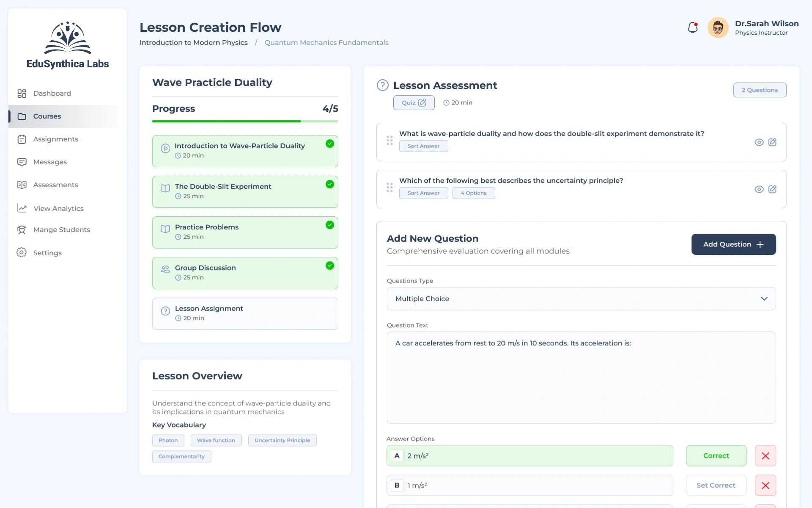Delete answer option A with red X
This screenshot has height=508, width=812.
tap(765, 456)
